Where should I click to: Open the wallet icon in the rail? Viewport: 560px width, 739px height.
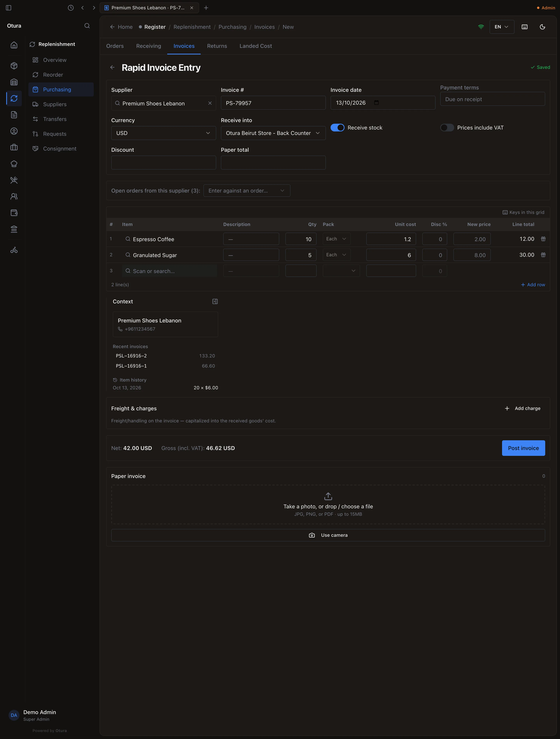[14, 213]
